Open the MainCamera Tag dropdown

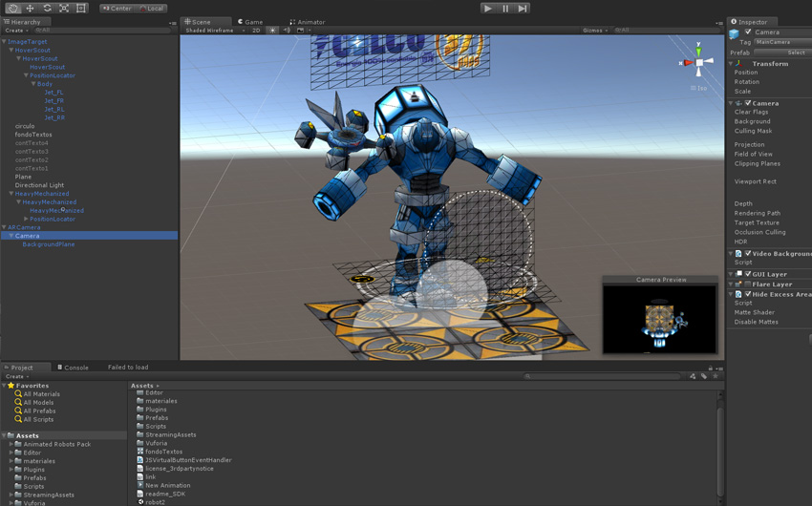coord(782,42)
